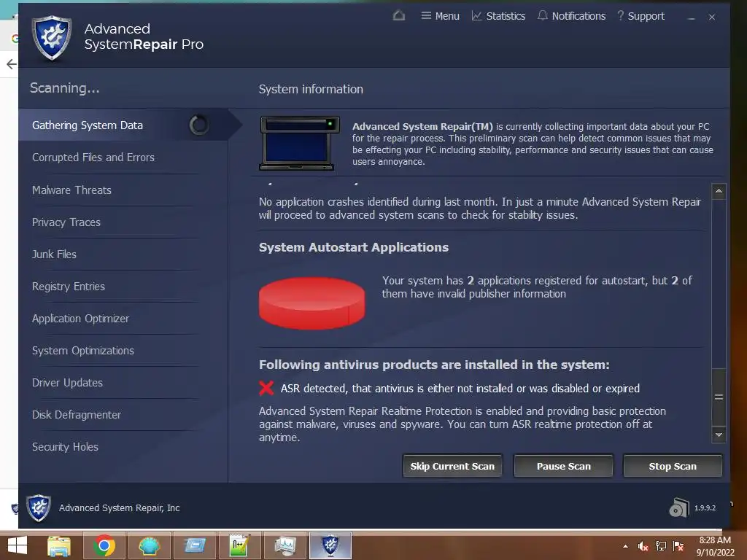The width and height of the screenshot is (747, 560).
Task: Open the system monitor taskbar icon
Action: (x=285, y=545)
